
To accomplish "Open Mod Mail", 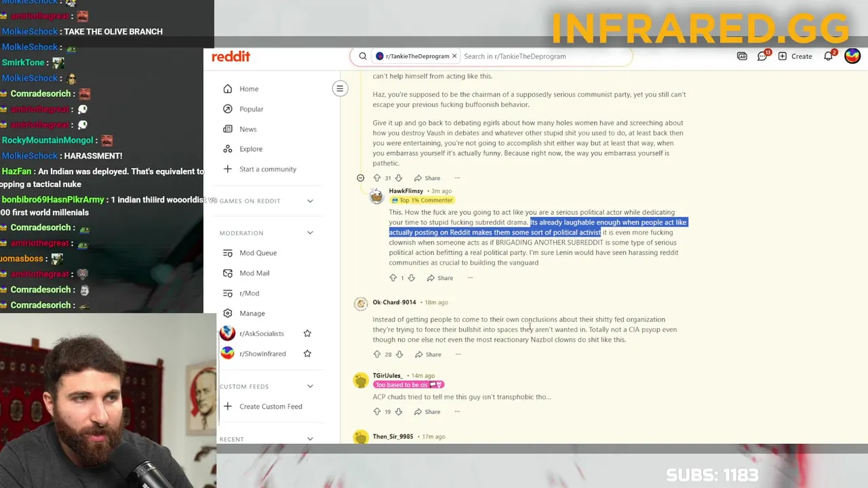I will (x=254, y=273).
